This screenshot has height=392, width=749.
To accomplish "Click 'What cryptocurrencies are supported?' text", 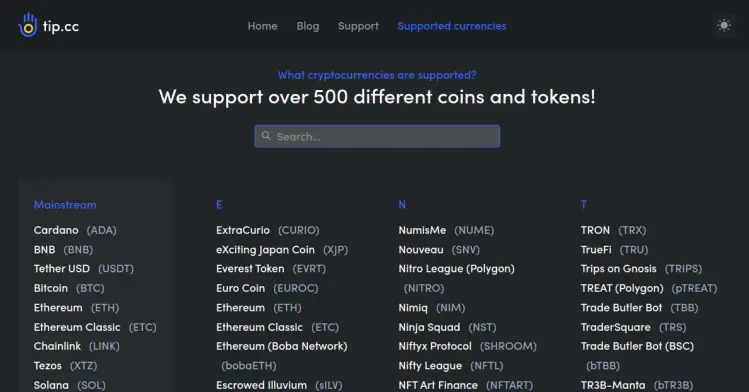I will [x=377, y=75].
